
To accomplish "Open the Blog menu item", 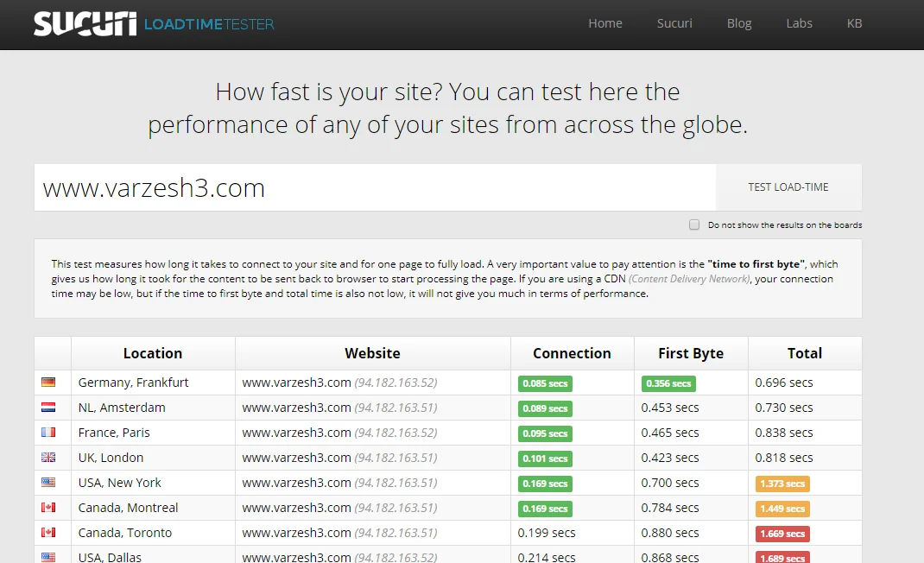I will 739,23.
